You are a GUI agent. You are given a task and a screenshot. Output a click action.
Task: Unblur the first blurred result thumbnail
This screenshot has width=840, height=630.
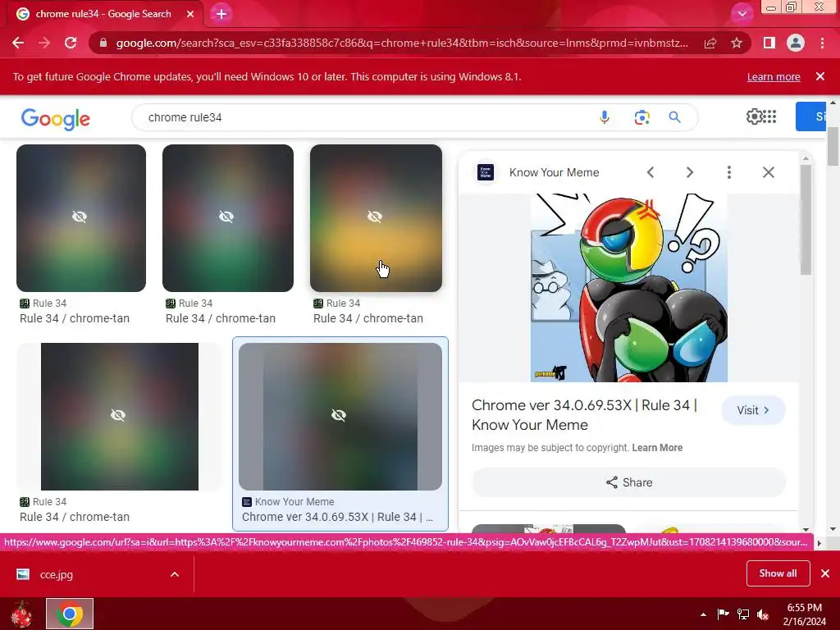click(81, 218)
